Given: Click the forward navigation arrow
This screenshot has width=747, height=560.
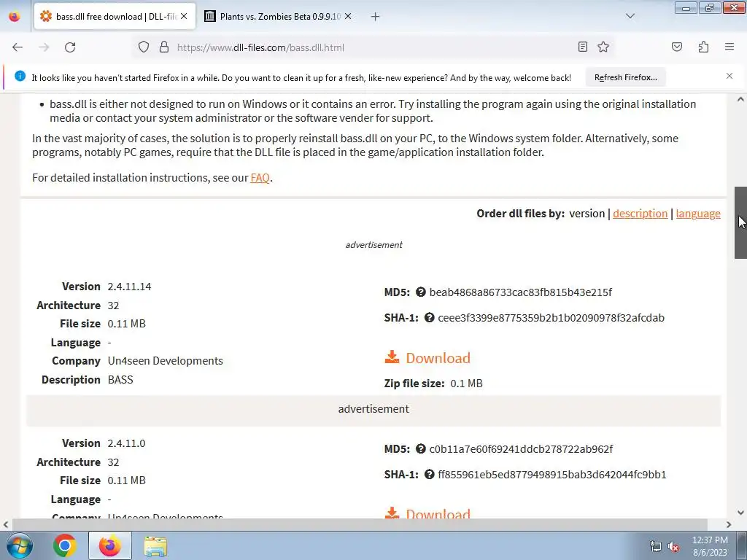Looking at the screenshot, I should pyautogui.click(x=44, y=47).
